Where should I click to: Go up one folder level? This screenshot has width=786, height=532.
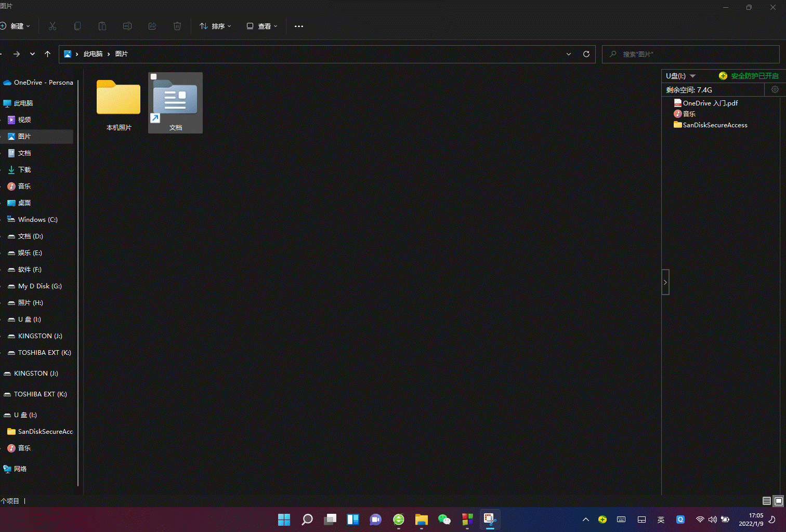pos(48,54)
